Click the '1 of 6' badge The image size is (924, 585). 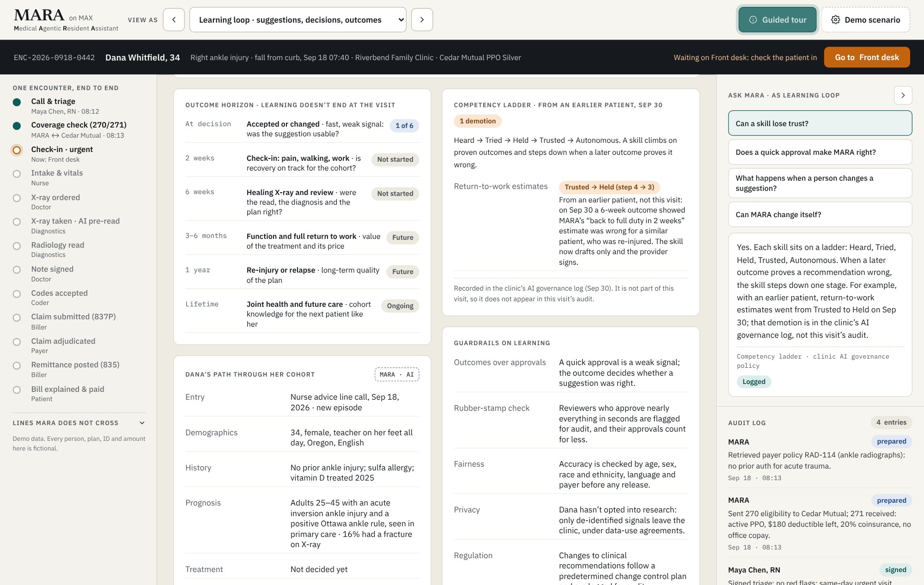point(404,126)
